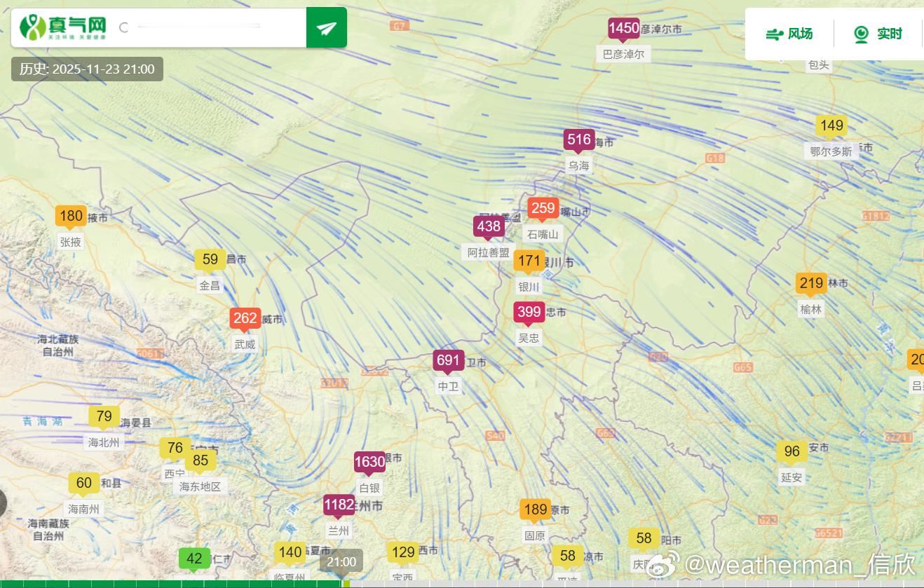924x588 pixels.
Task: Open the 真气网 logo link
Action: [63, 27]
